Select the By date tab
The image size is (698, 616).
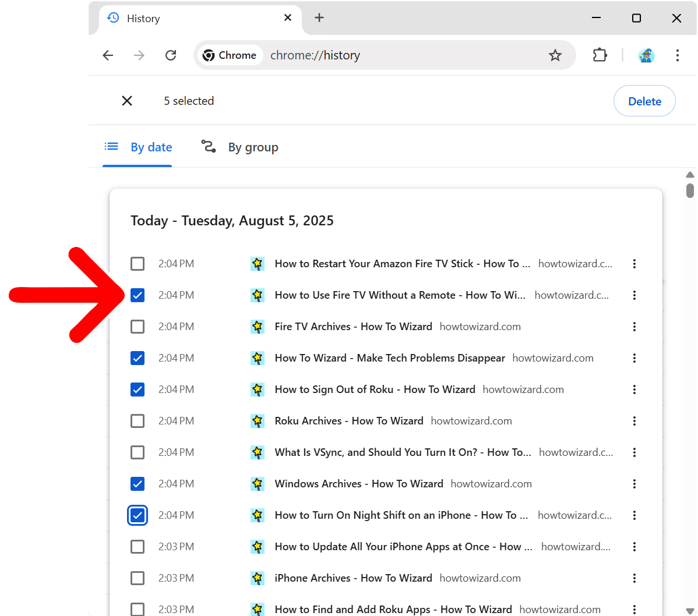(x=138, y=147)
